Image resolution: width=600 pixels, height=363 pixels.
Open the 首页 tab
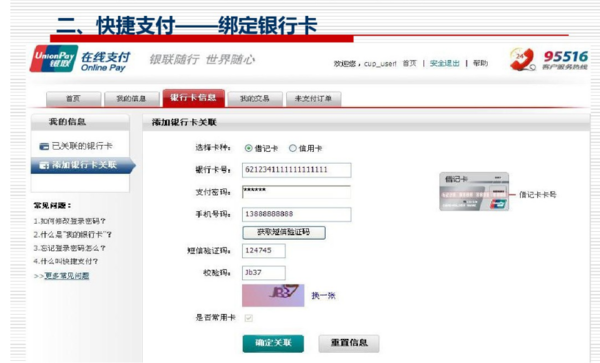coord(73,99)
